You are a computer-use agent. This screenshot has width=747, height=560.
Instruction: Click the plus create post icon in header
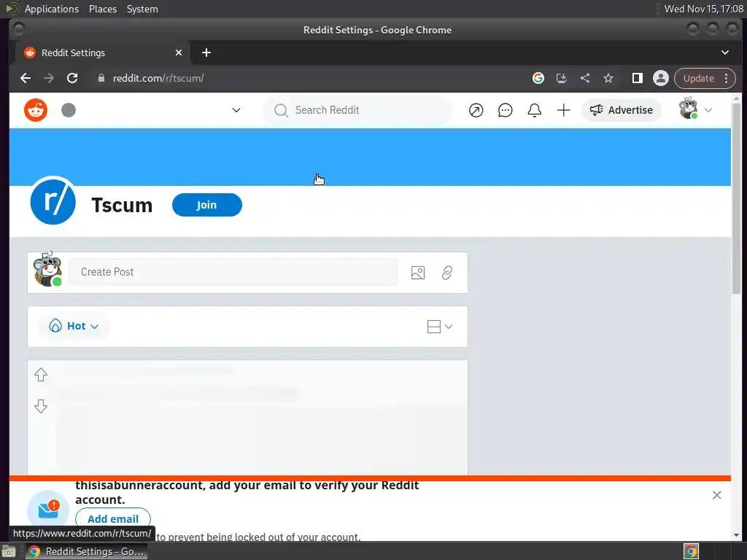click(564, 111)
